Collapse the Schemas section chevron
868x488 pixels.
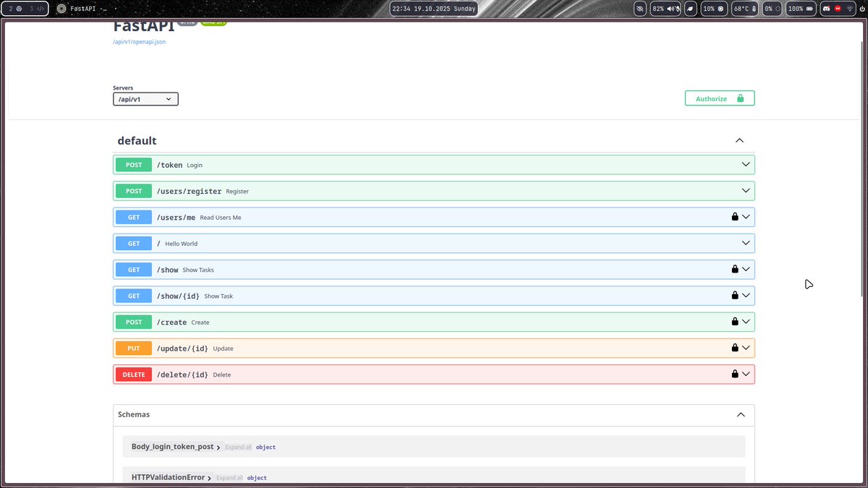741,415
